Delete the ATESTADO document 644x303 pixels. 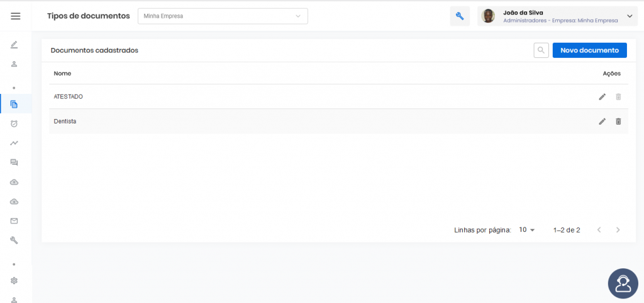[618, 96]
